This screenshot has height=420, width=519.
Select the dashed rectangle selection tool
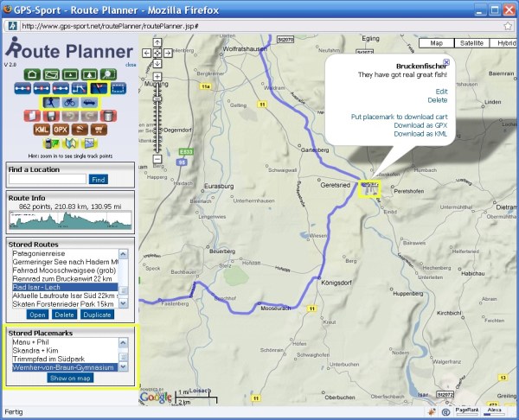point(119,89)
